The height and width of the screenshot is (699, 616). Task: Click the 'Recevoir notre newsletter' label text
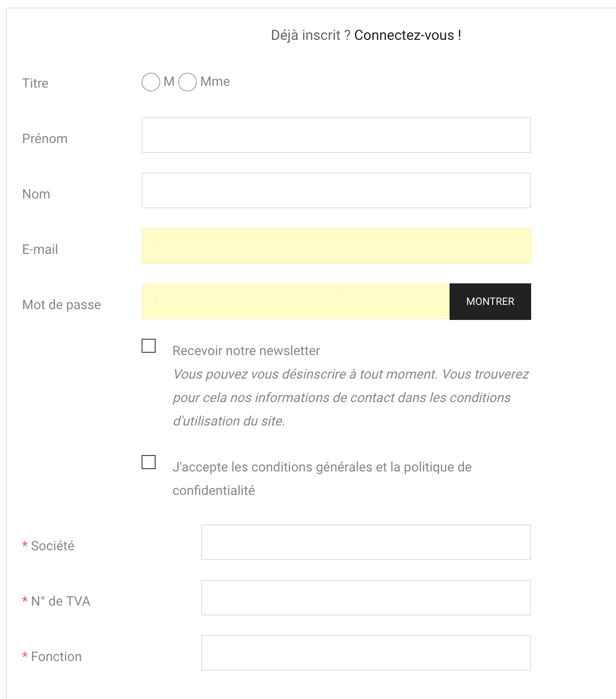246,351
